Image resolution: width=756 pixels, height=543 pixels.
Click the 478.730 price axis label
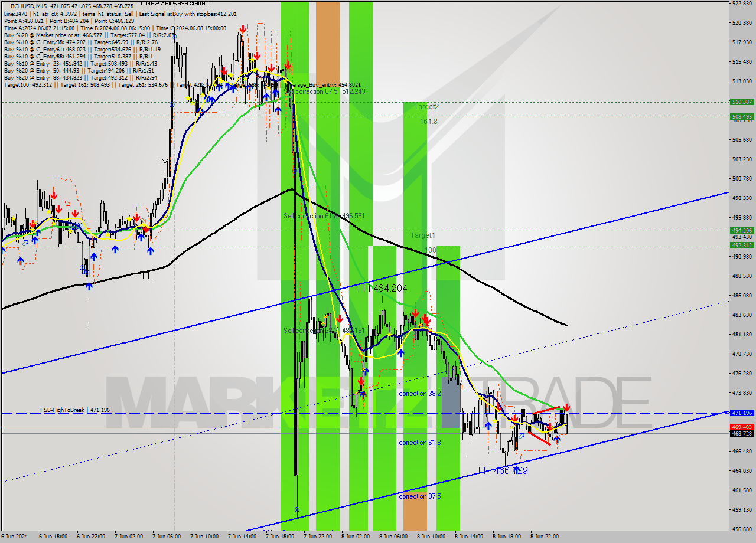pos(742,354)
